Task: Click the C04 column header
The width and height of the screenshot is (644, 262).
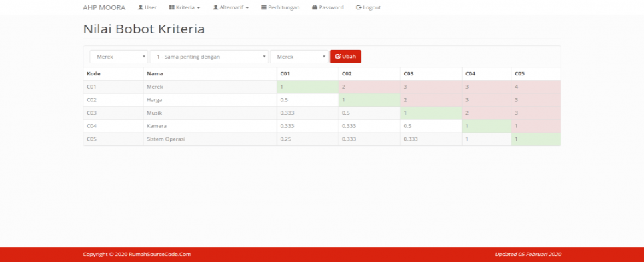Action: point(486,74)
